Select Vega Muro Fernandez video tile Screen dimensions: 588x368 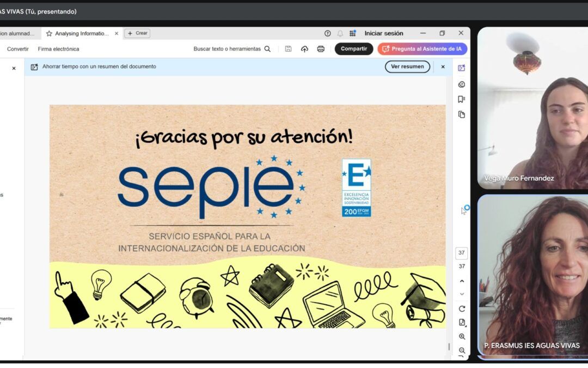(532, 108)
